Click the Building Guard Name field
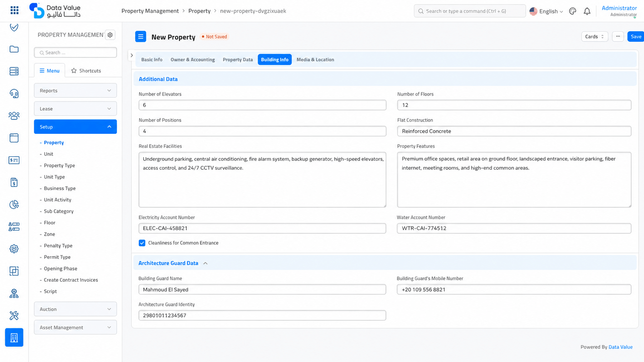 [262, 290]
